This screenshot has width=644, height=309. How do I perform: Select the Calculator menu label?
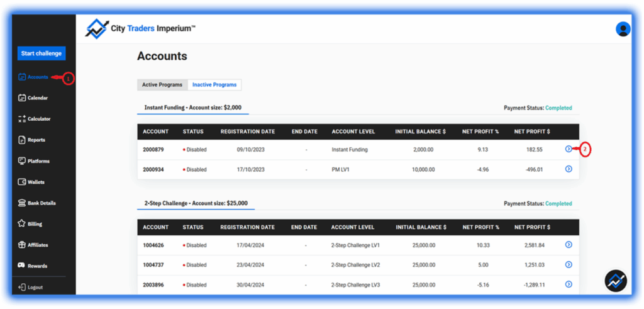point(39,119)
